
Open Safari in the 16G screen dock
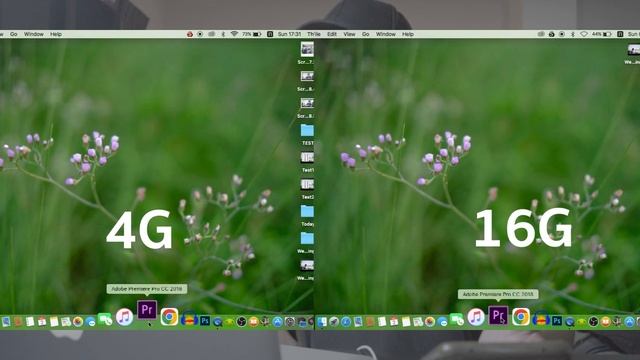(346, 322)
